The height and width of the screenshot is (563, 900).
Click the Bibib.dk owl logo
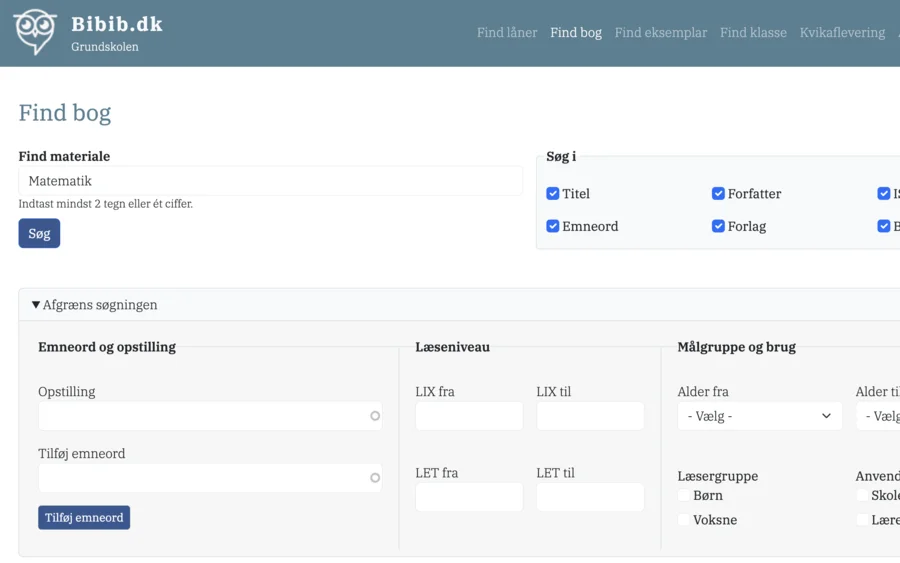(35, 32)
